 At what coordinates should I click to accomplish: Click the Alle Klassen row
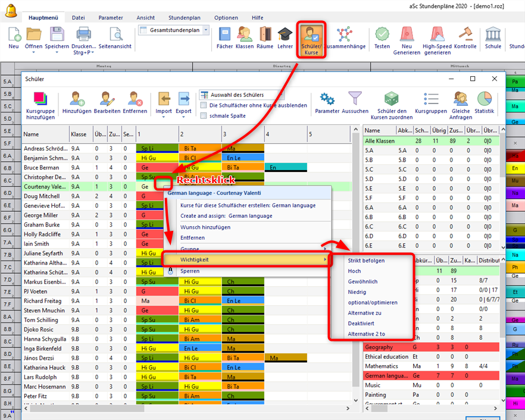(431, 141)
